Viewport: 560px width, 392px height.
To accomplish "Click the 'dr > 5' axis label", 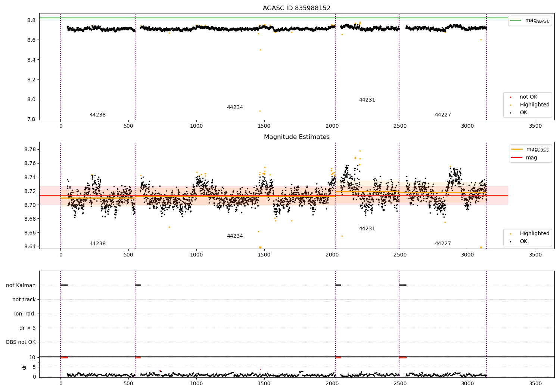I will (x=28, y=328).
